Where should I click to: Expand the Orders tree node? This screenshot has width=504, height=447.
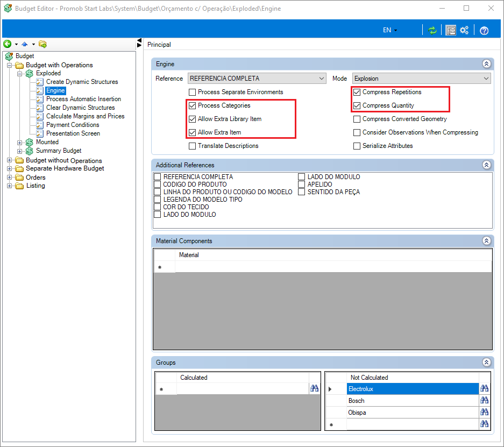[9, 178]
